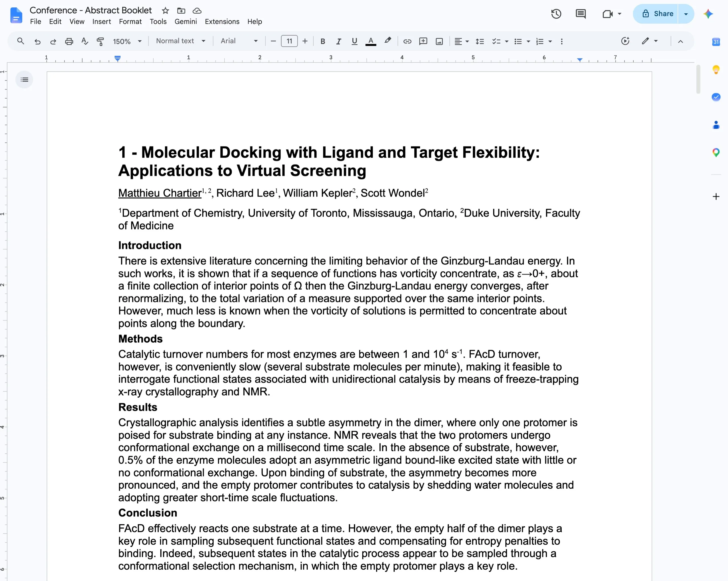Toggle italic formatting

[x=339, y=41]
